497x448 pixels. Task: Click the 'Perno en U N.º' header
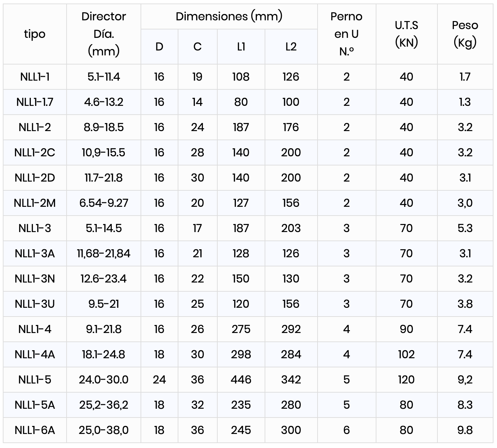click(347, 34)
